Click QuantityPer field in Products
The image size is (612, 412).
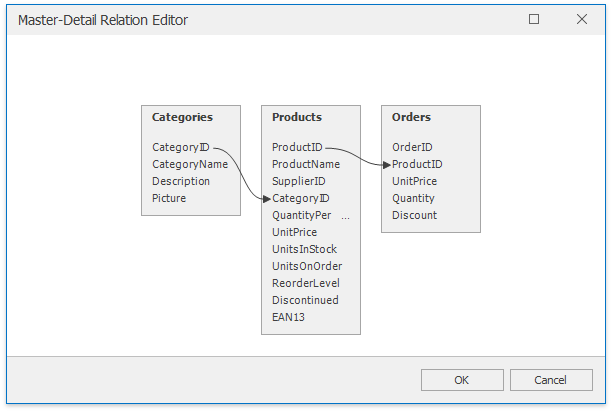[x=301, y=215]
